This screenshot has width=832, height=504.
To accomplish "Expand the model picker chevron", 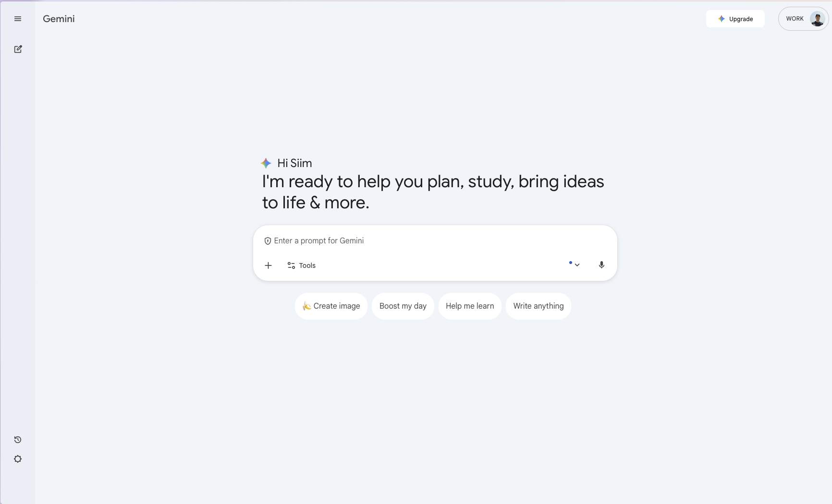I will (576, 265).
